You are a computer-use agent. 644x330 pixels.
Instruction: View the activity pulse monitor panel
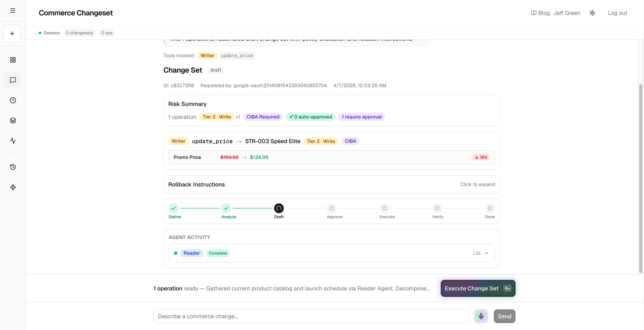(x=13, y=141)
